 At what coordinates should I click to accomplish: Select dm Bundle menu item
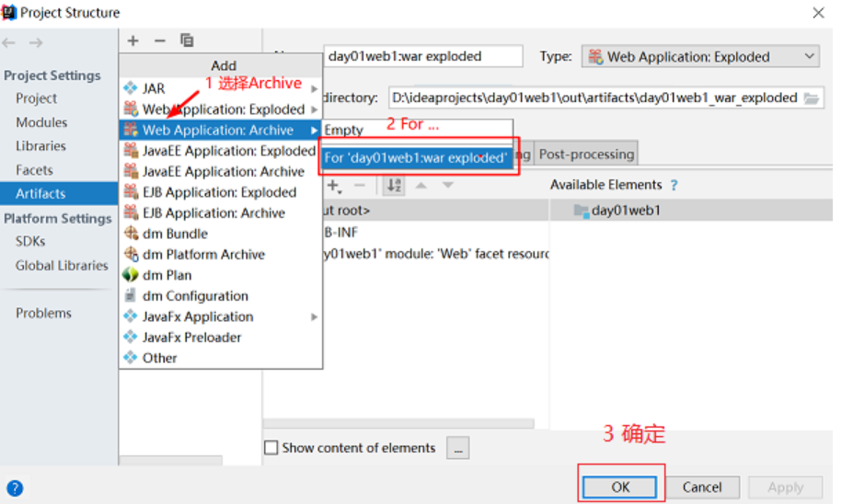click(x=220, y=234)
